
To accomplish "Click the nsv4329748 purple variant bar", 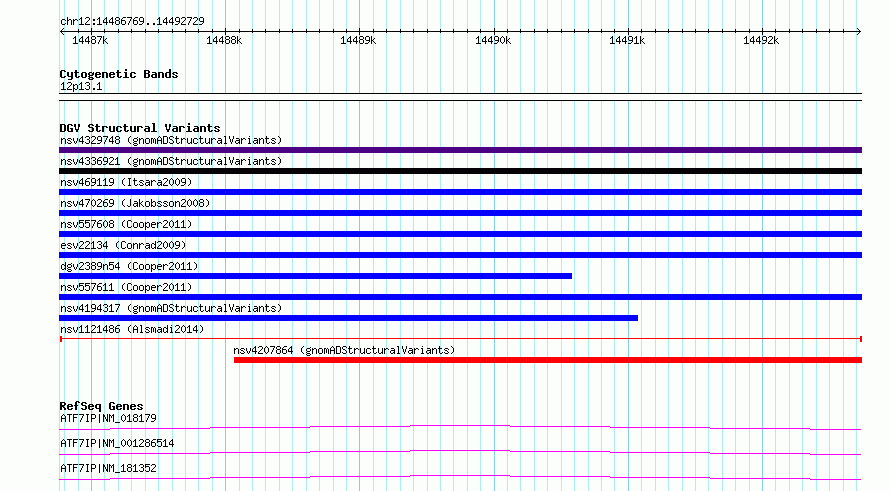I will point(460,150).
